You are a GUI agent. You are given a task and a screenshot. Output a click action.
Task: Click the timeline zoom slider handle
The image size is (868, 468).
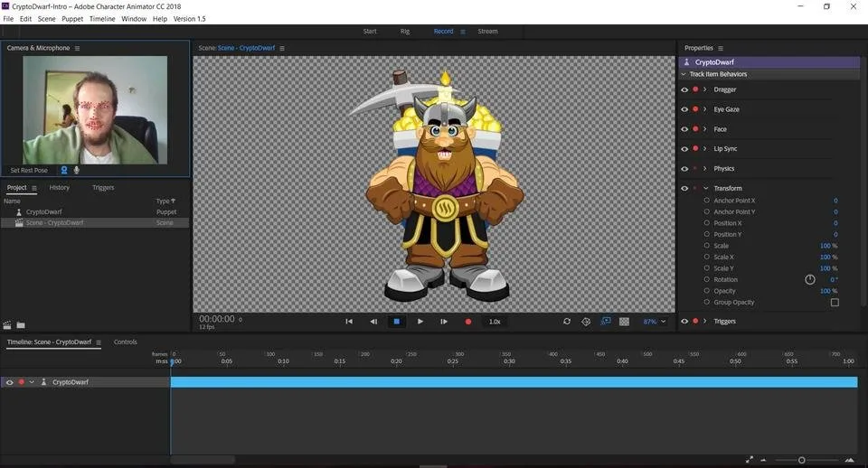click(801, 460)
